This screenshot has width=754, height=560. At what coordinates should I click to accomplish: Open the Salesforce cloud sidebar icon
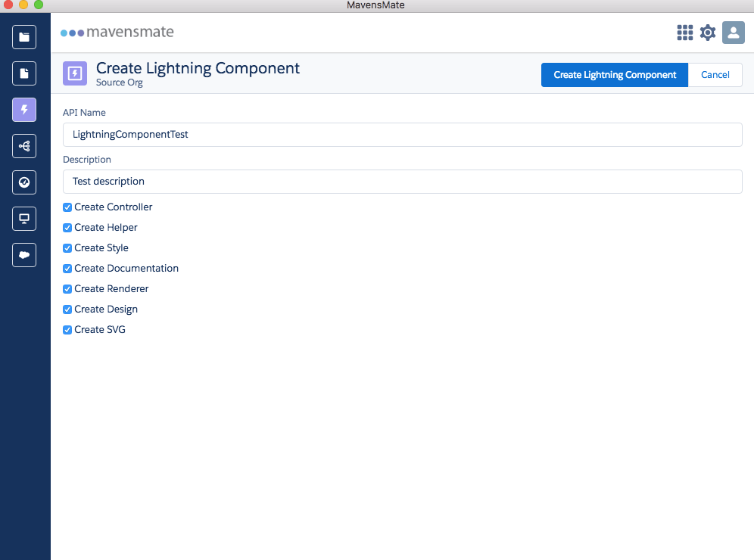click(x=24, y=255)
